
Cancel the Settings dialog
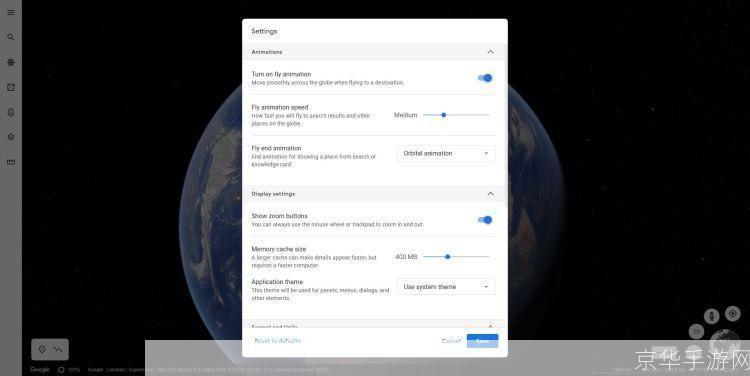451,341
